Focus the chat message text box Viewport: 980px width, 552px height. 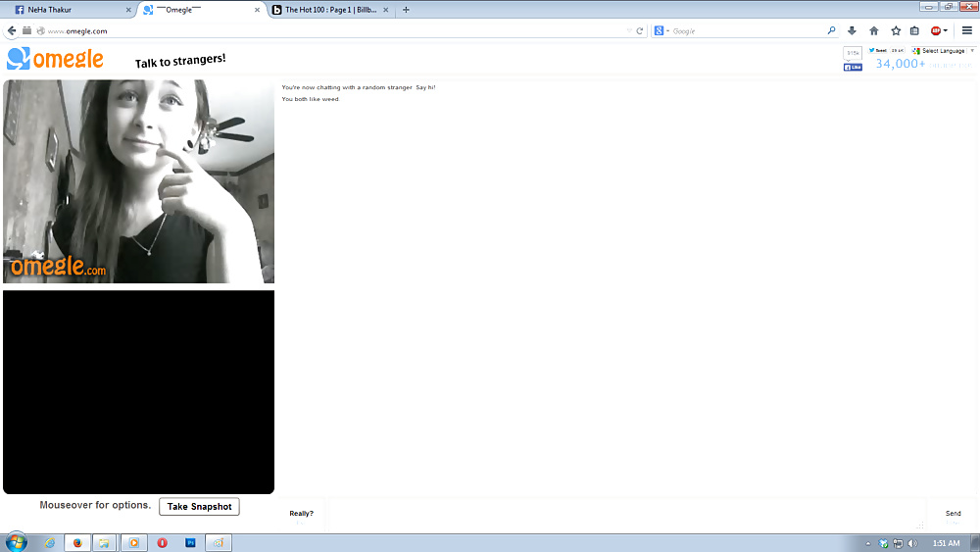click(625, 515)
